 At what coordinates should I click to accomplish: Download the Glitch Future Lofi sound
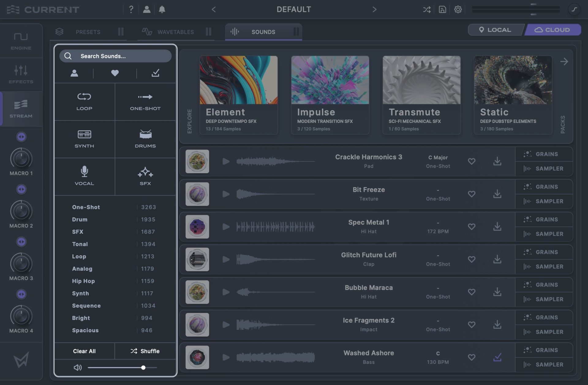[497, 259]
